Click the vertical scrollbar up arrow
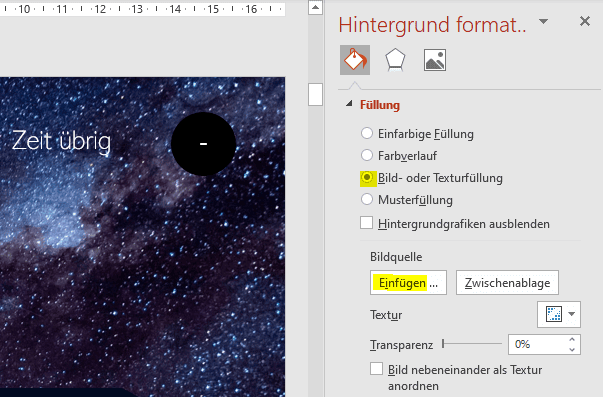Screen dimensions: 603x397 point(315,7)
